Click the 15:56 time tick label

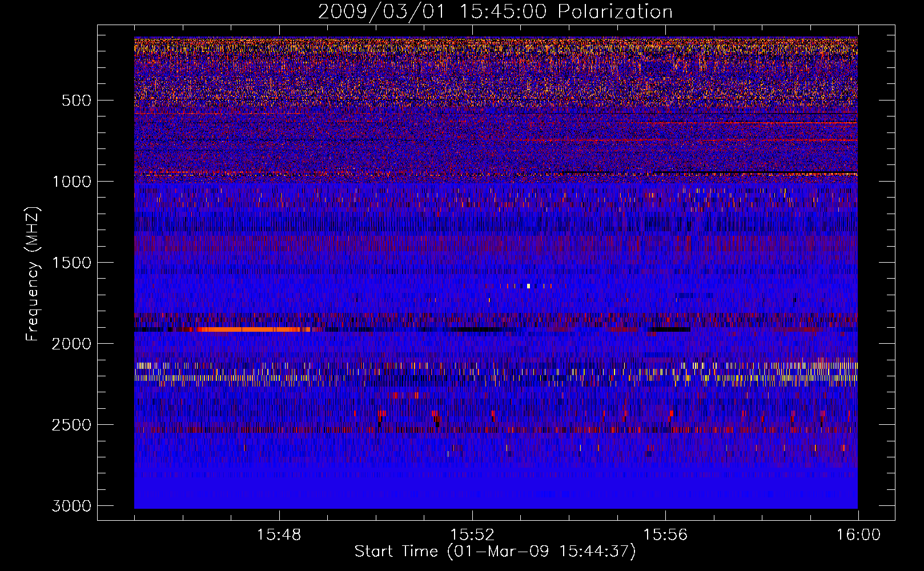pyautogui.click(x=665, y=535)
